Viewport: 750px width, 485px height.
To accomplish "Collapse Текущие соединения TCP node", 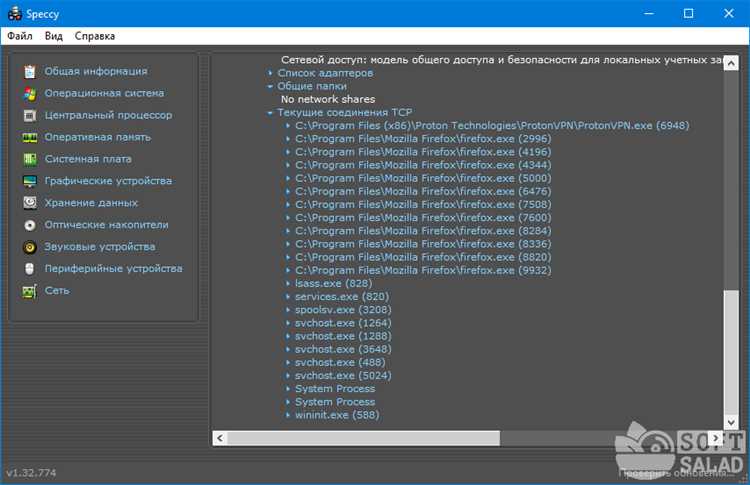I will [270, 113].
